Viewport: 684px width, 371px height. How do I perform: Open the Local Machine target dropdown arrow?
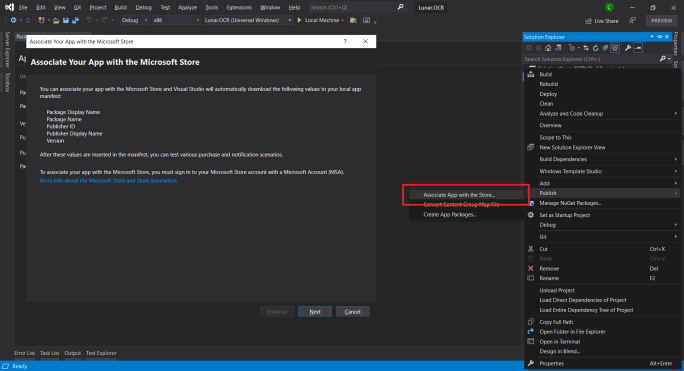point(342,20)
